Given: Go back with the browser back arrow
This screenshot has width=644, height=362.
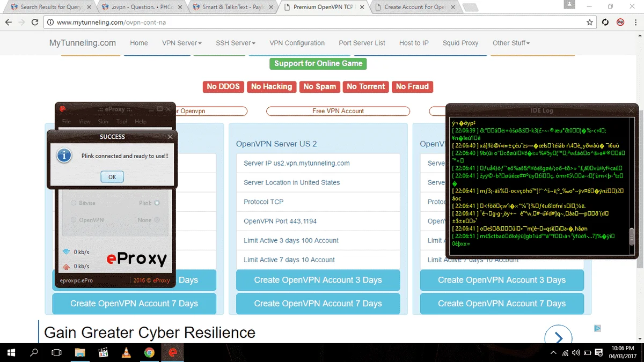Looking at the screenshot, I should tap(8, 23).
